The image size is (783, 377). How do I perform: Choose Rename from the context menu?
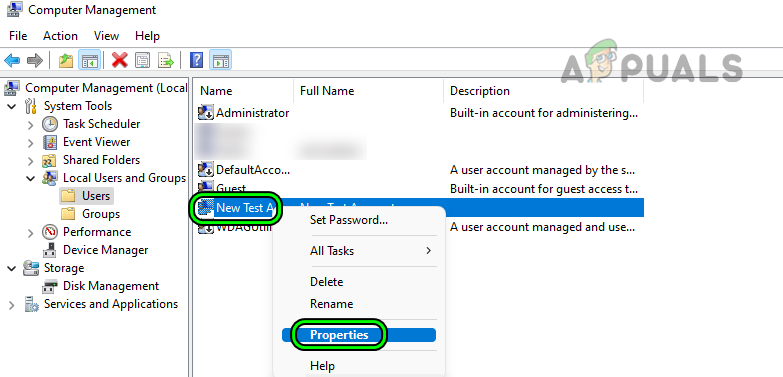click(359, 304)
